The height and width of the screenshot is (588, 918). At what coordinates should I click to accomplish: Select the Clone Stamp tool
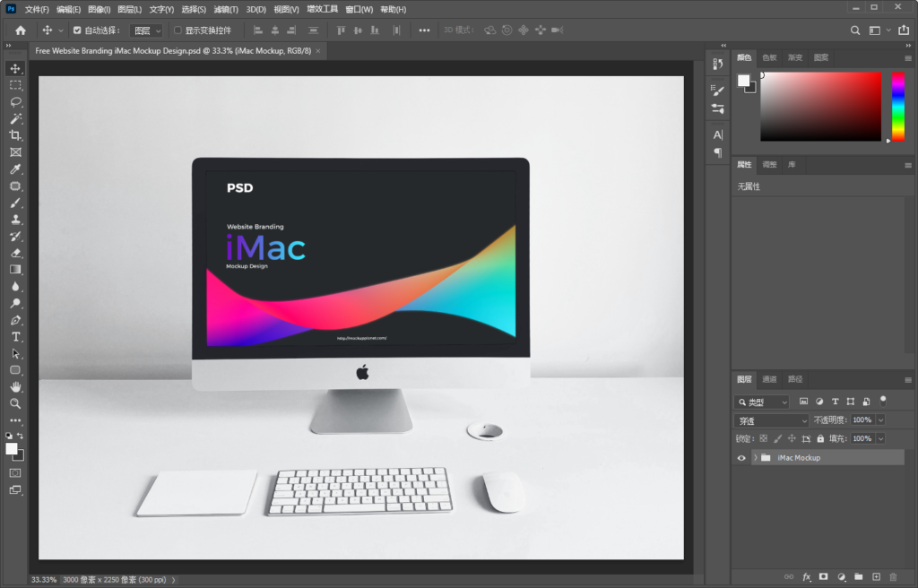tap(15, 220)
